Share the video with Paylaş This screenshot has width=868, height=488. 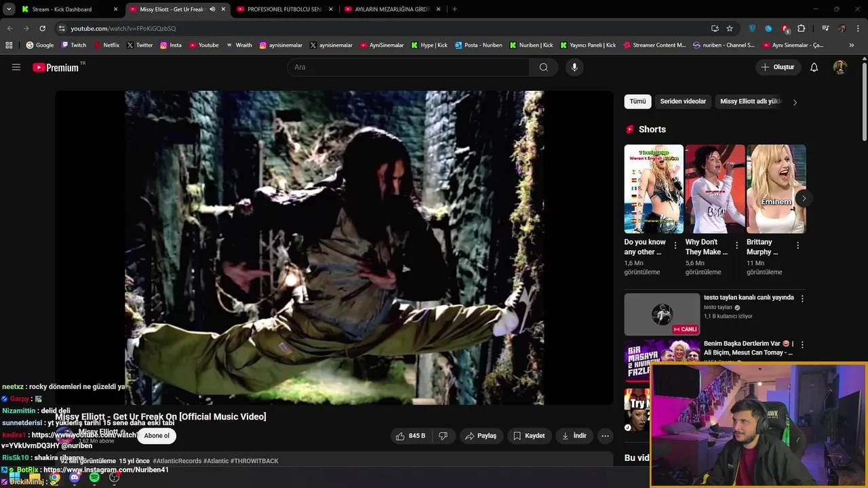(x=481, y=436)
